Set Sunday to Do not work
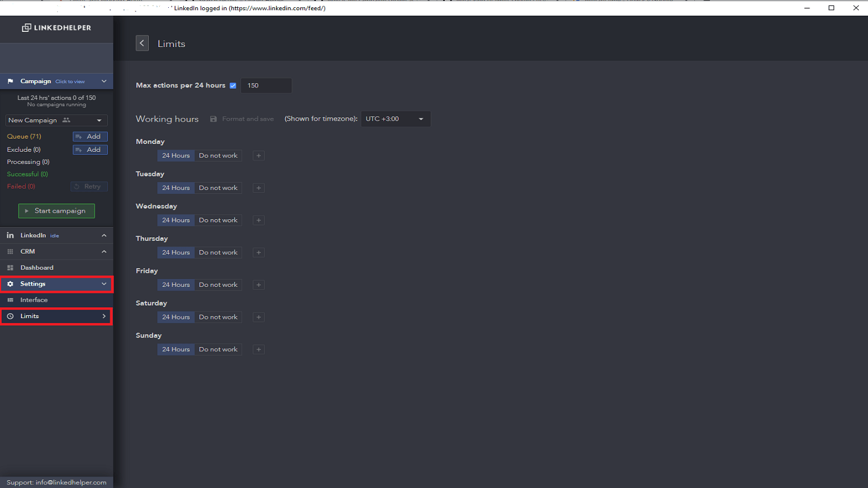The width and height of the screenshot is (868, 488). point(218,349)
